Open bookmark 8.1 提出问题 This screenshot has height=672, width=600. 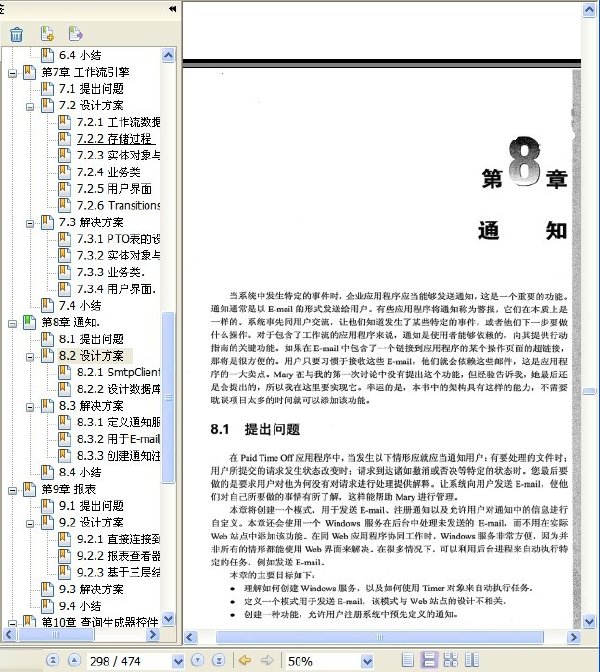[x=91, y=339]
